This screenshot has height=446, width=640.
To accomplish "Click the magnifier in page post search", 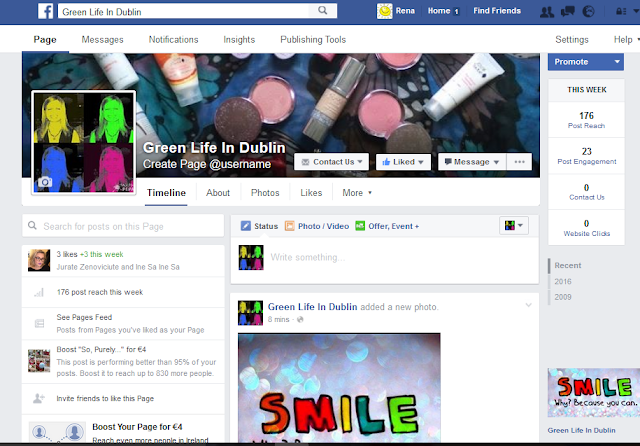I will pos(32,226).
